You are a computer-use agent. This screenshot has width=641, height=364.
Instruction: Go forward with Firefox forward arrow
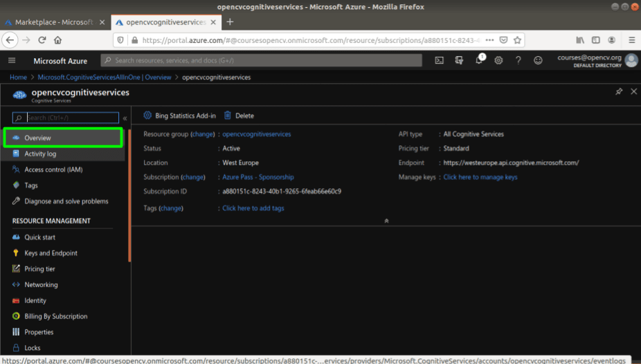(x=26, y=40)
